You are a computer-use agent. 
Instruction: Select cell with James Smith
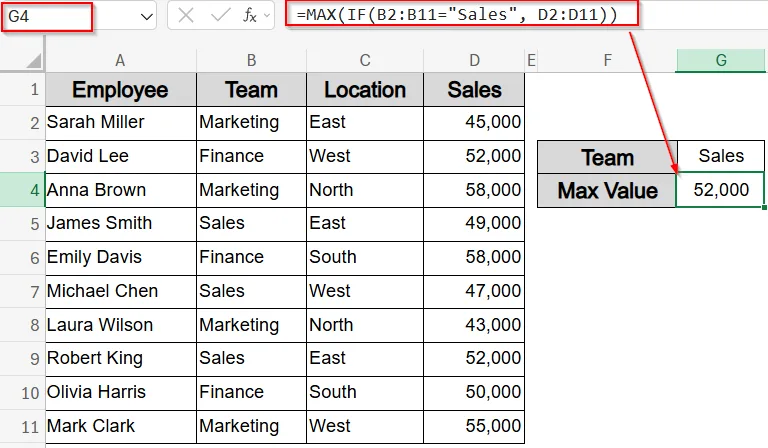[x=120, y=223]
